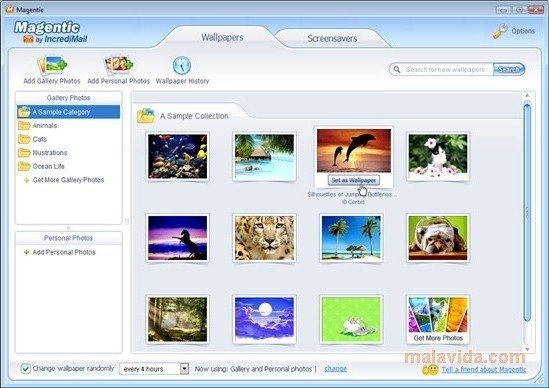Switch to the Wallpapers tab
The width and height of the screenshot is (549, 388).
pyautogui.click(x=222, y=37)
